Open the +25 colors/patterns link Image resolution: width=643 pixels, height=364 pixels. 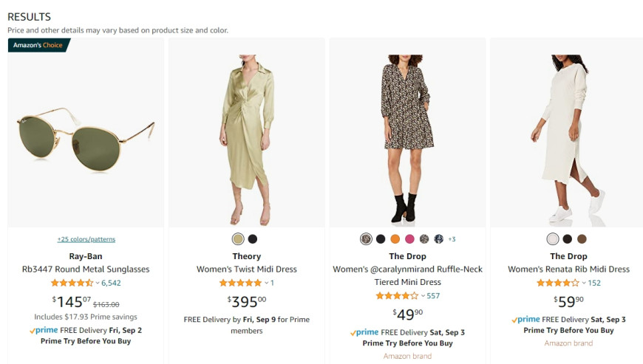pos(86,239)
